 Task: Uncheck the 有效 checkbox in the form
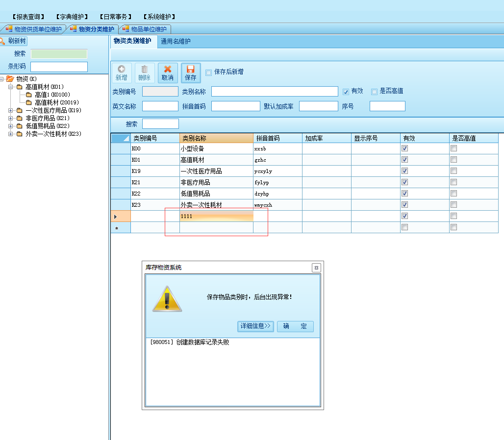[346, 92]
